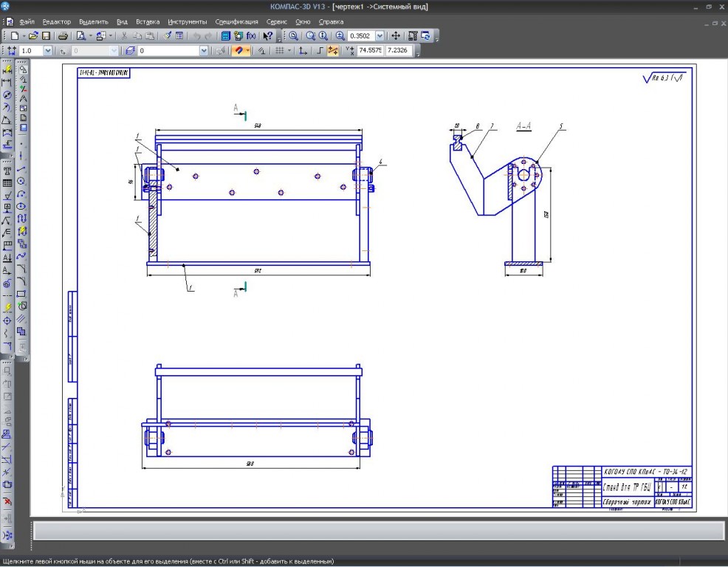Screen dimensions: 728x567
Task: Refresh the view with the redraw icon
Action: [x=425, y=35]
